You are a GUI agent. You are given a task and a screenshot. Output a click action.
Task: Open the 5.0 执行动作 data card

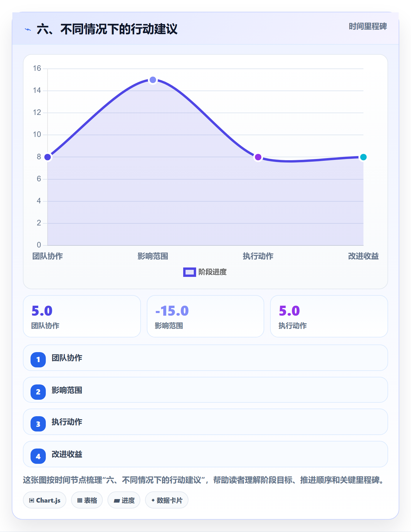[329, 316]
